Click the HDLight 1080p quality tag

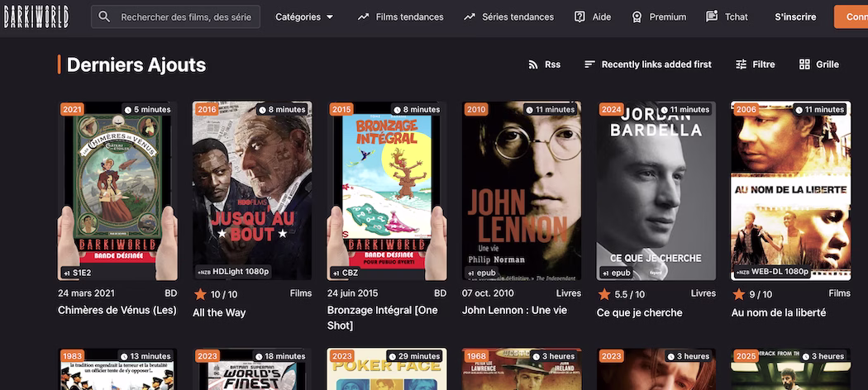click(233, 272)
